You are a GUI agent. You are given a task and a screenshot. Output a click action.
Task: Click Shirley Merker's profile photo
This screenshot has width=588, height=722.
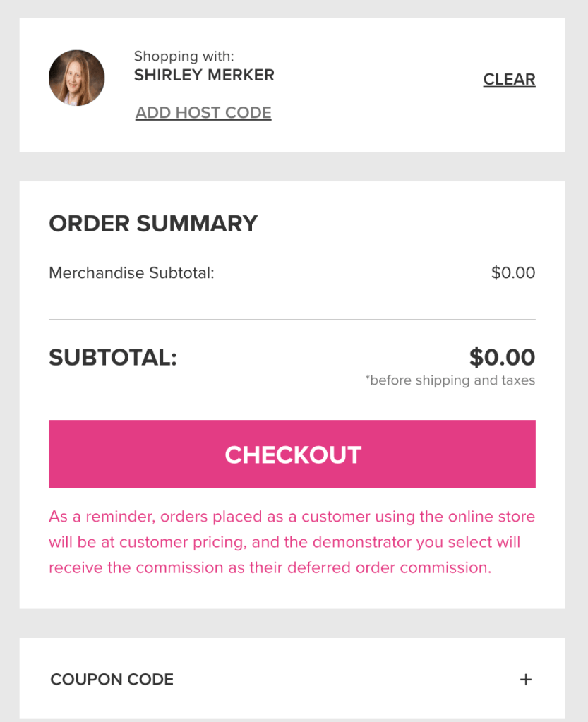[76, 78]
